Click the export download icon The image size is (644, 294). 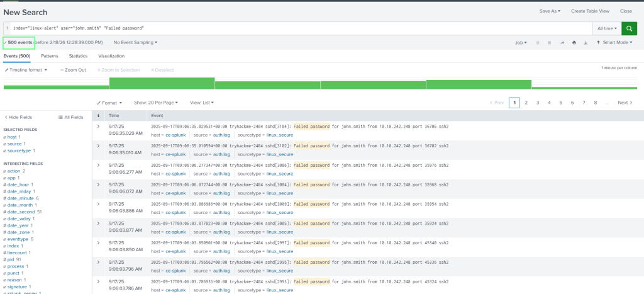585,43
